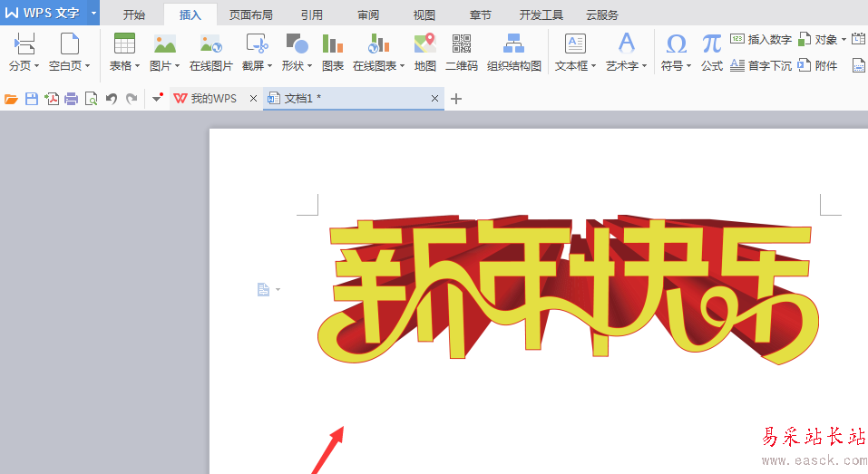Apply 首字下沉 drop cap
The height and width of the screenshot is (474, 868).
click(x=761, y=66)
